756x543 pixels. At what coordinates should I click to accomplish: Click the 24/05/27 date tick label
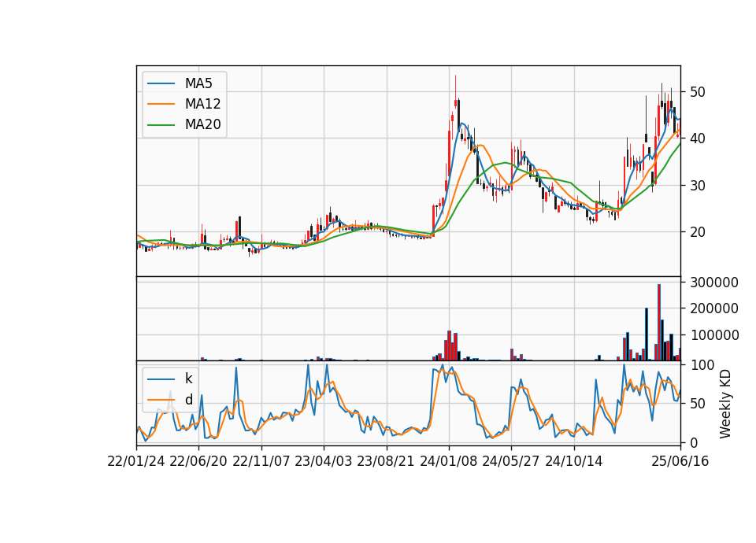(511, 461)
